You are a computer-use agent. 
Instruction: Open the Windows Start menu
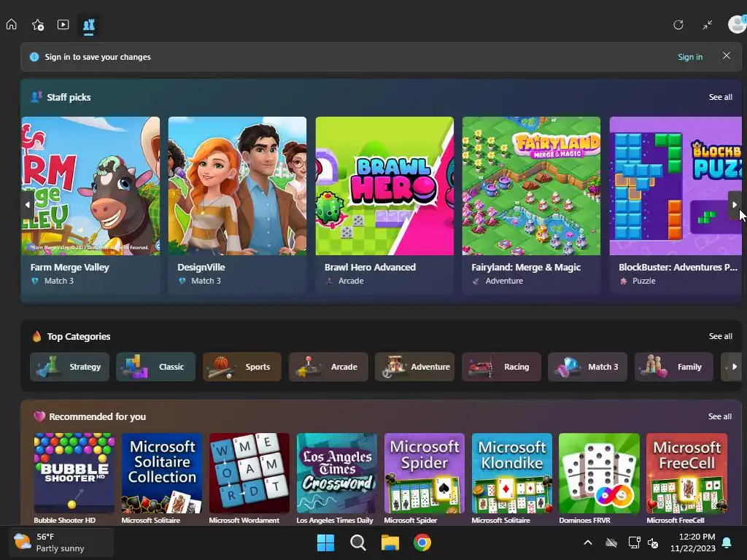325,542
